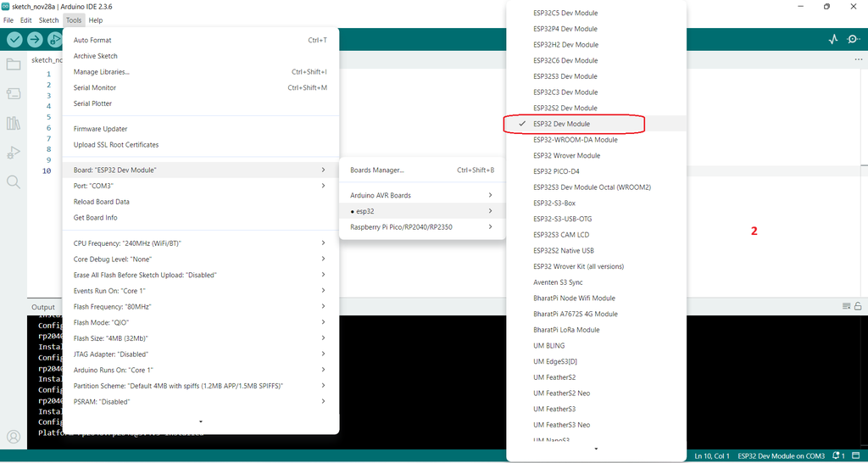Click down arrow at Tools menu bottom
The width and height of the screenshot is (868, 463).
[200, 422]
